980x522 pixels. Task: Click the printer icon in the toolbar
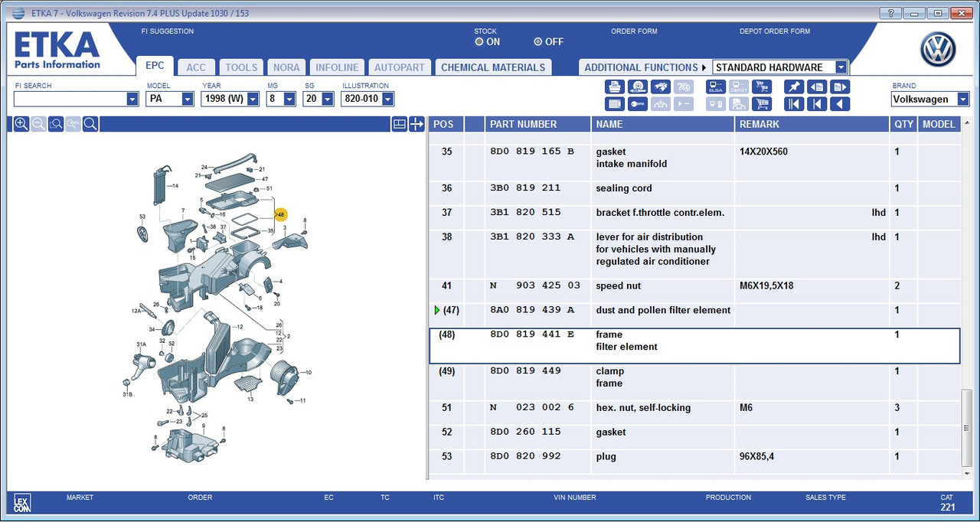click(615, 86)
